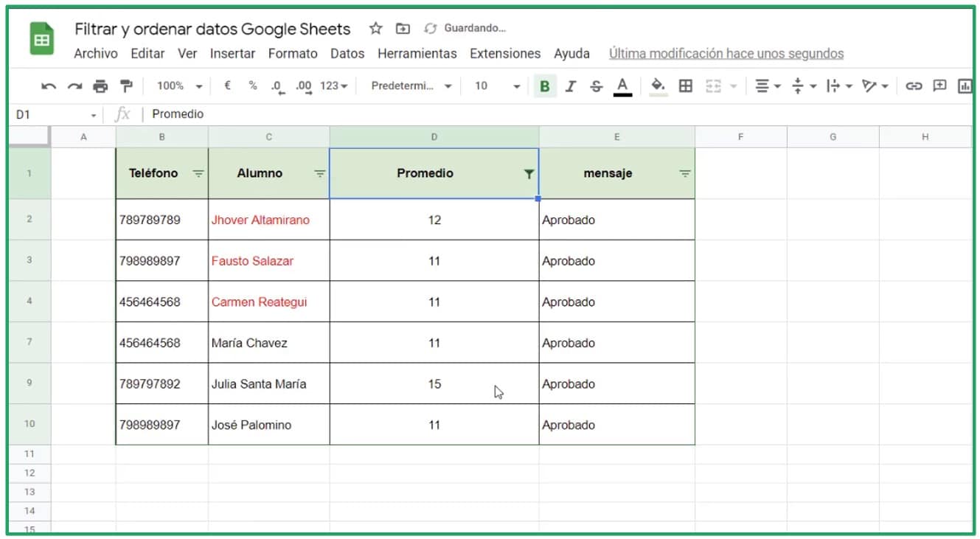
Task: Open the Datos menu
Action: pos(347,53)
